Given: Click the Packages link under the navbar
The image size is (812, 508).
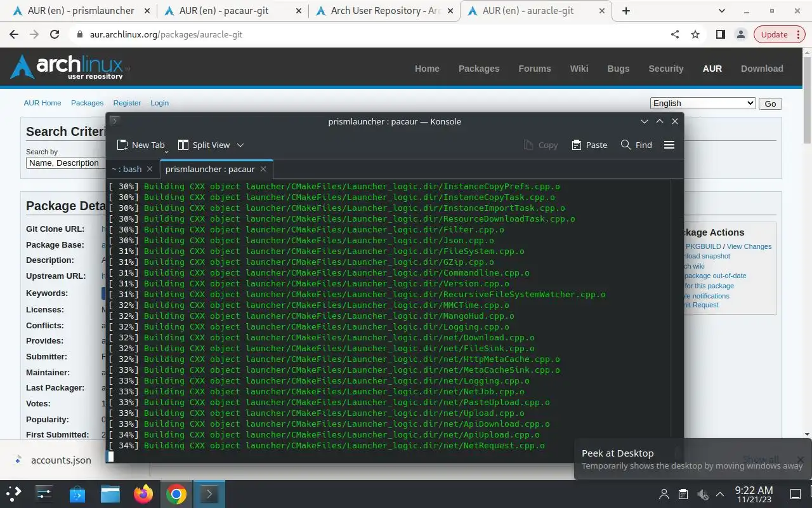Looking at the screenshot, I should (87, 103).
